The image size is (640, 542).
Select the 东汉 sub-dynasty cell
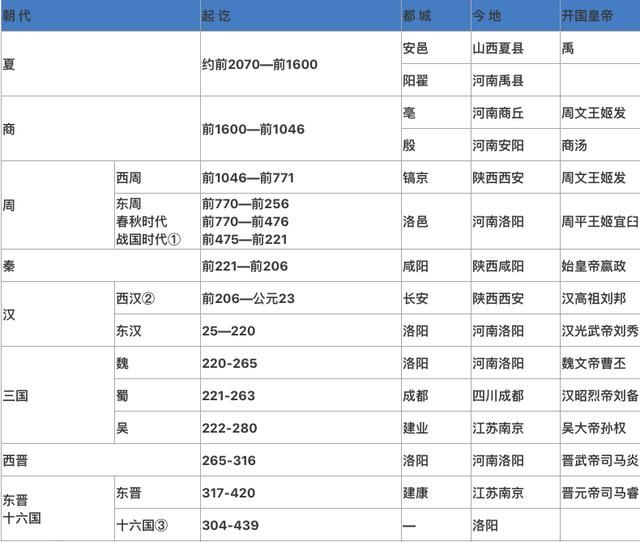[158, 330]
